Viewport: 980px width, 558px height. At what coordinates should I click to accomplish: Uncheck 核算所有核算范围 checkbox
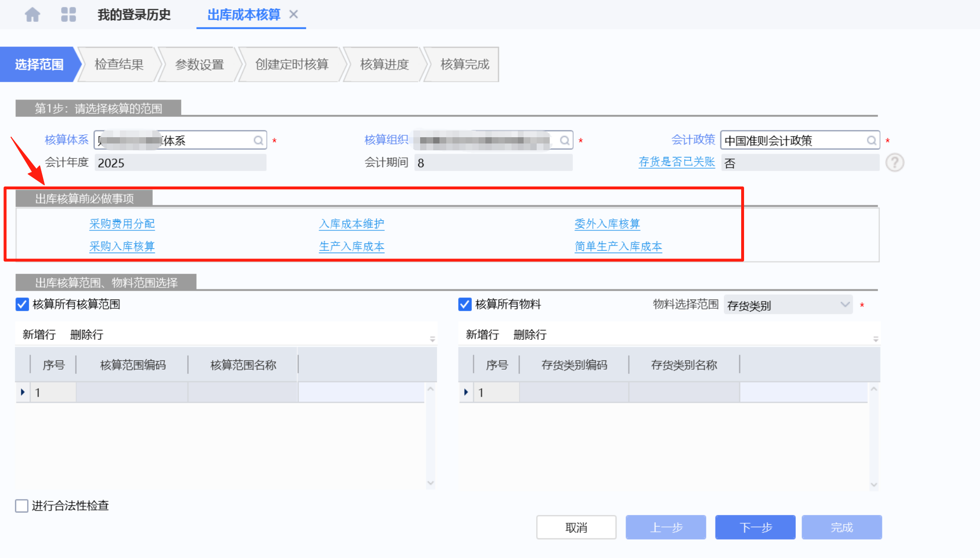[x=22, y=304]
